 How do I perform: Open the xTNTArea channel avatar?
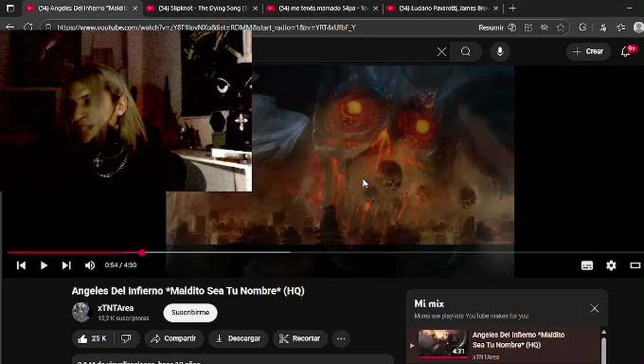click(81, 312)
